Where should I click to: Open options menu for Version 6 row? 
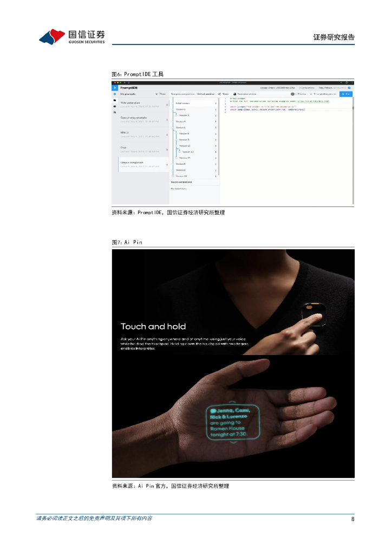215,133
